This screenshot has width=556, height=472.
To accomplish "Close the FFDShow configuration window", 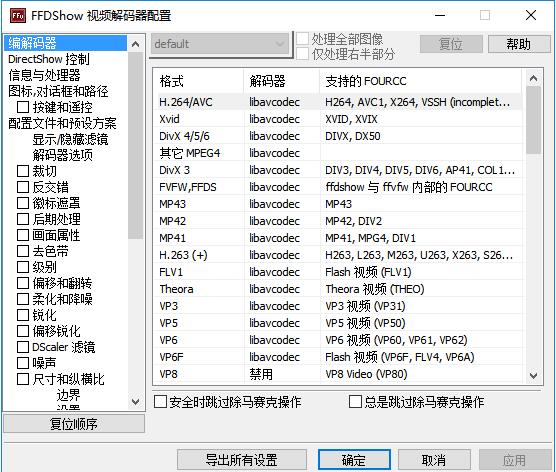I will (530, 15).
